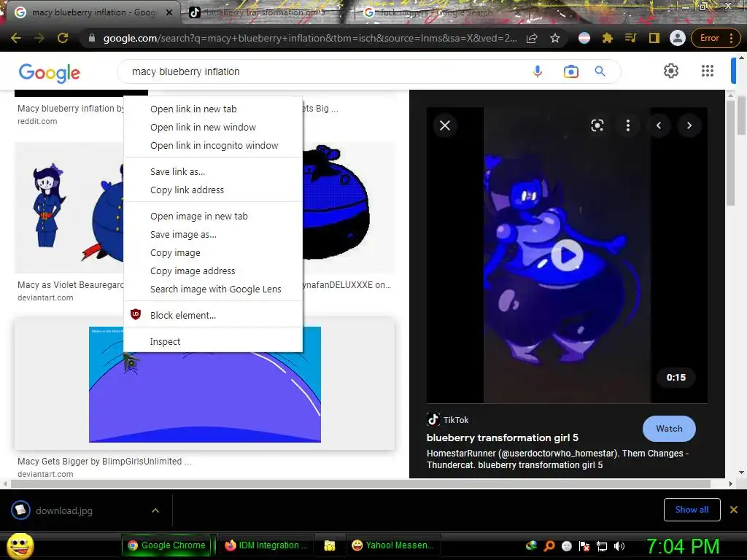Toggle the Chrome side panel

[654, 38]
